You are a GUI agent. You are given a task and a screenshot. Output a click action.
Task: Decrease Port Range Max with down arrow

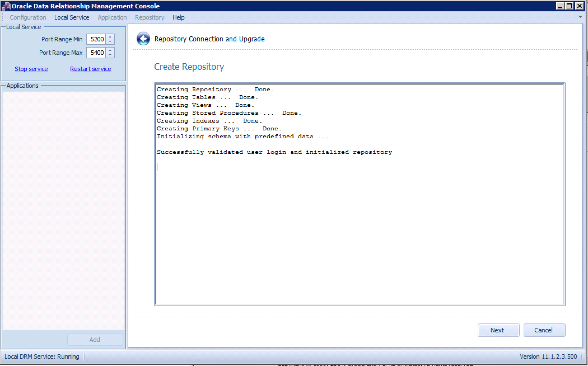(x=110, y=55)
